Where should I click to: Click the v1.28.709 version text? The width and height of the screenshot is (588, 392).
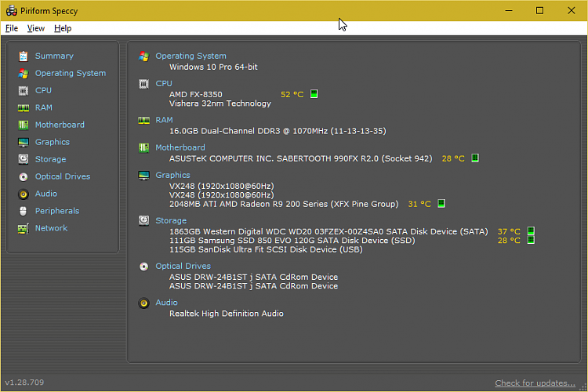[x=24, y=383]
